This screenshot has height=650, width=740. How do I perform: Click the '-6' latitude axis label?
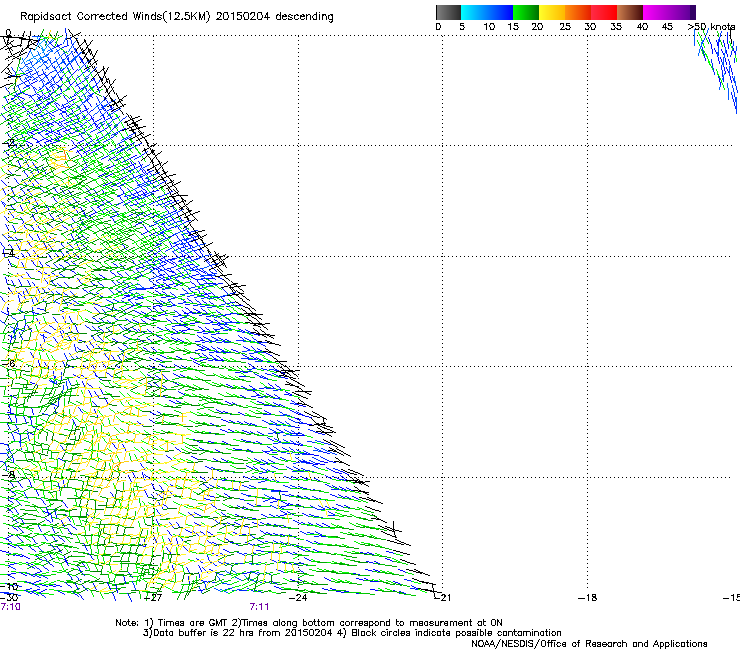coord(9,363)
